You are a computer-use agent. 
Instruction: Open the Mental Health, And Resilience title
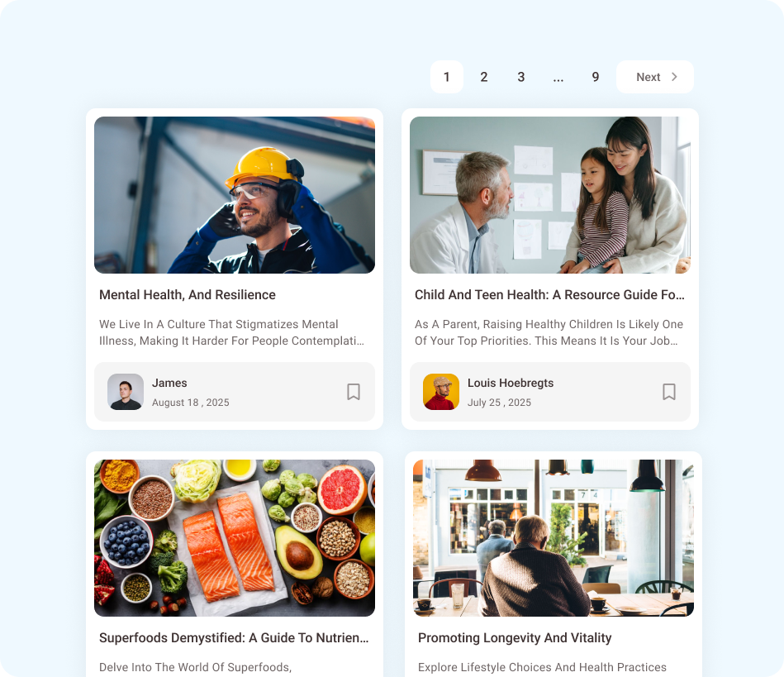click(x=188, y=295)
